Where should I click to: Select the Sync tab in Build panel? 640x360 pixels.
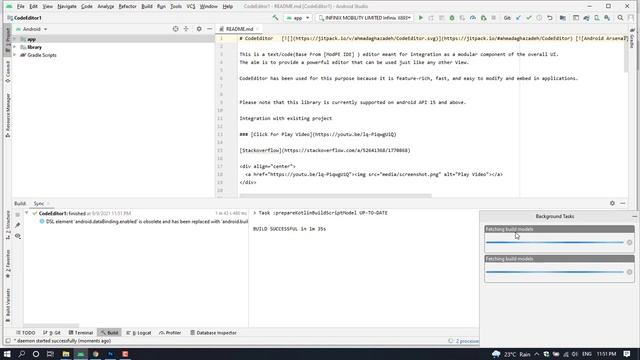[x=39, y=203]
